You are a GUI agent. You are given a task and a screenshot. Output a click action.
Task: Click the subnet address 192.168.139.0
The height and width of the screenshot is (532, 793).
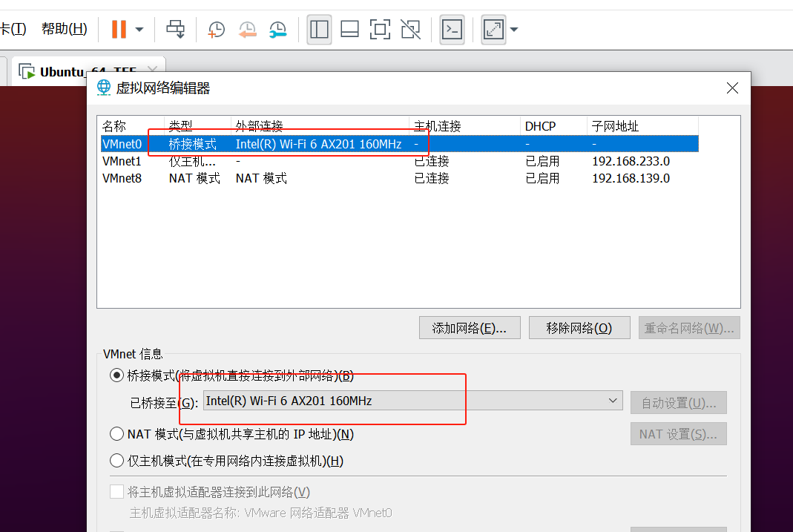631,179
